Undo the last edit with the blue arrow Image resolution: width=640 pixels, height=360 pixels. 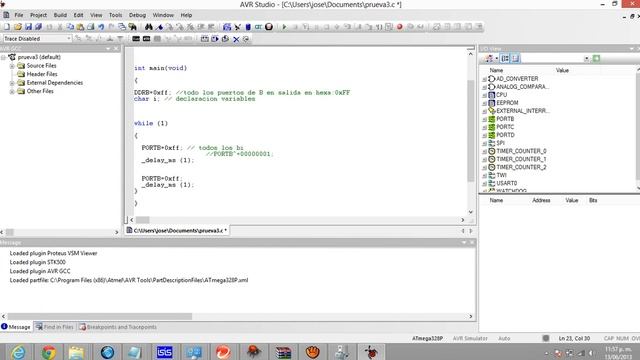tap(101, 27)
